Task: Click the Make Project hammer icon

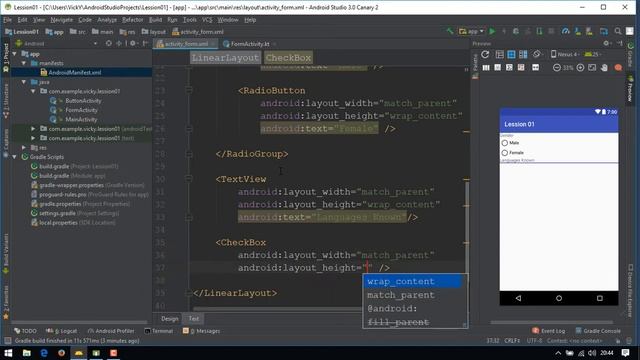Action: click(450, 31)
